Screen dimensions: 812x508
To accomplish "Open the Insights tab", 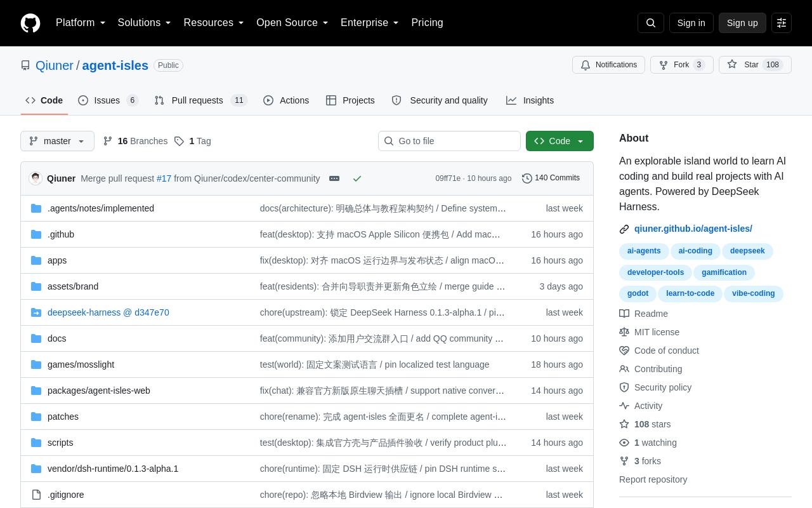I will pyautogui.click(x=530, y=100).
